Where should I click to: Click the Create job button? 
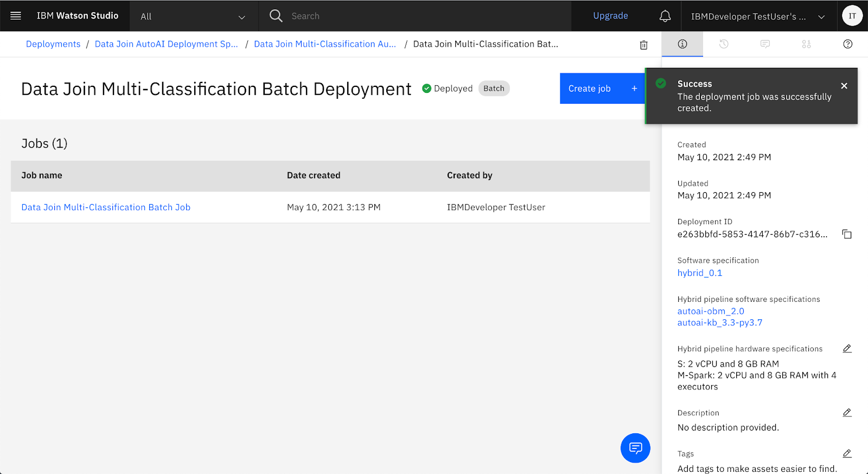[602, 89]
